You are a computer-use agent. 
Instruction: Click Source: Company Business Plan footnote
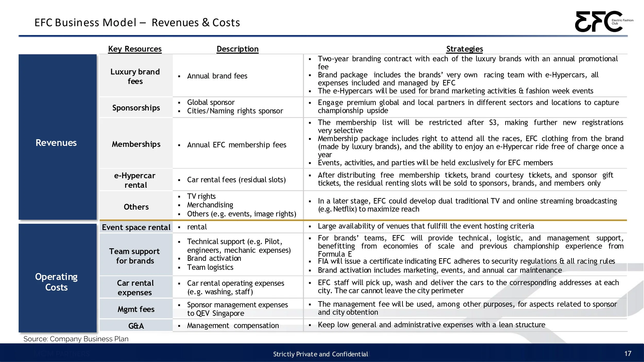click(76, 339)
